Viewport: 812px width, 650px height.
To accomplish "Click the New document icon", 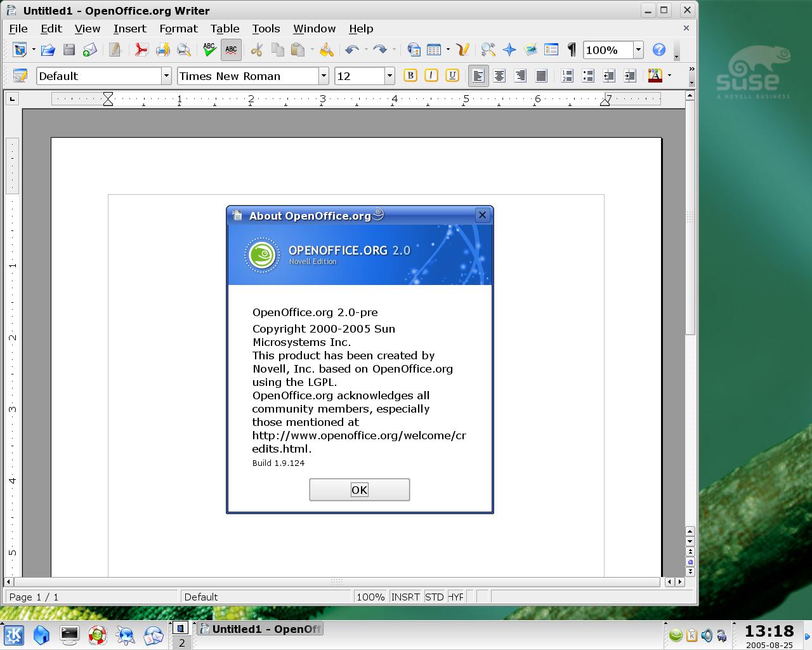I will tap(20, 50).
